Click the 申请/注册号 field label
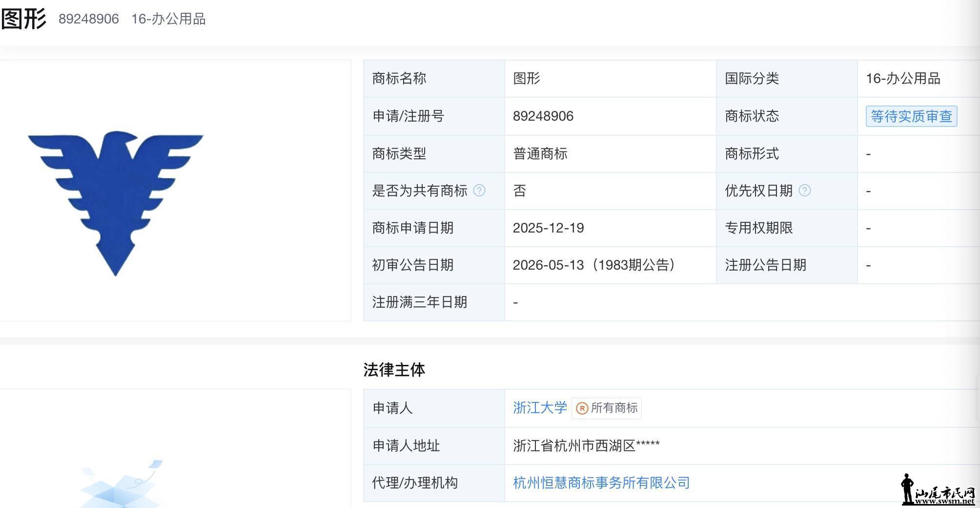 (x=408, y=116)
